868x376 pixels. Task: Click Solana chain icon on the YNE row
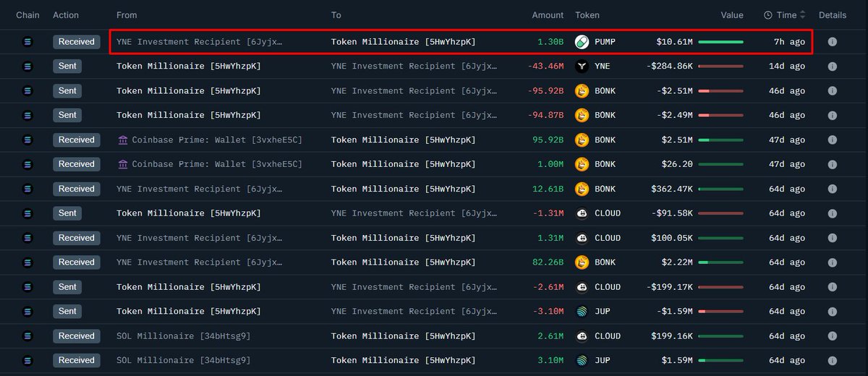28,67
